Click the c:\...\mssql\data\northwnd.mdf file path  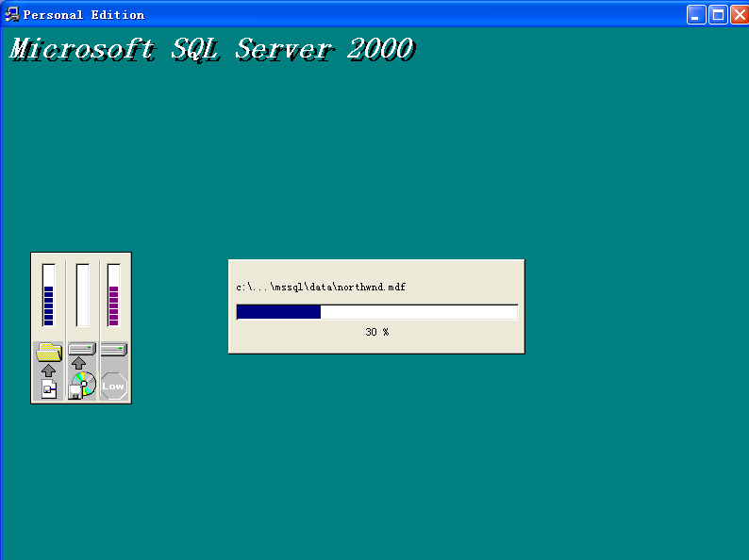[x=321, y=287]
